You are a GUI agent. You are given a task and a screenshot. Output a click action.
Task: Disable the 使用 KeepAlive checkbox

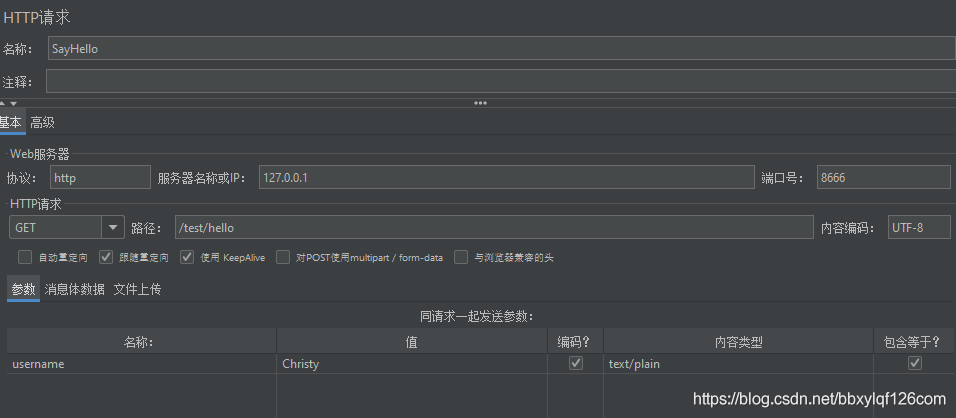pos(187,257)
